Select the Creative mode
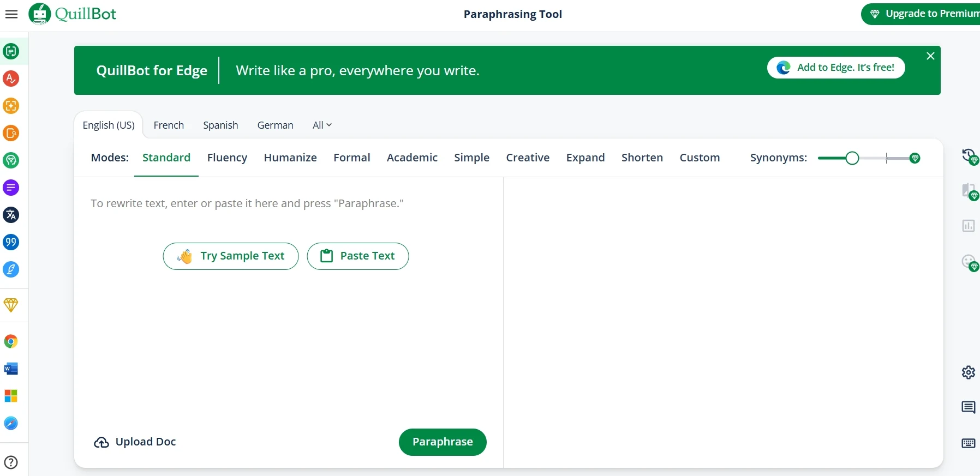 click(x=528, y=158)
